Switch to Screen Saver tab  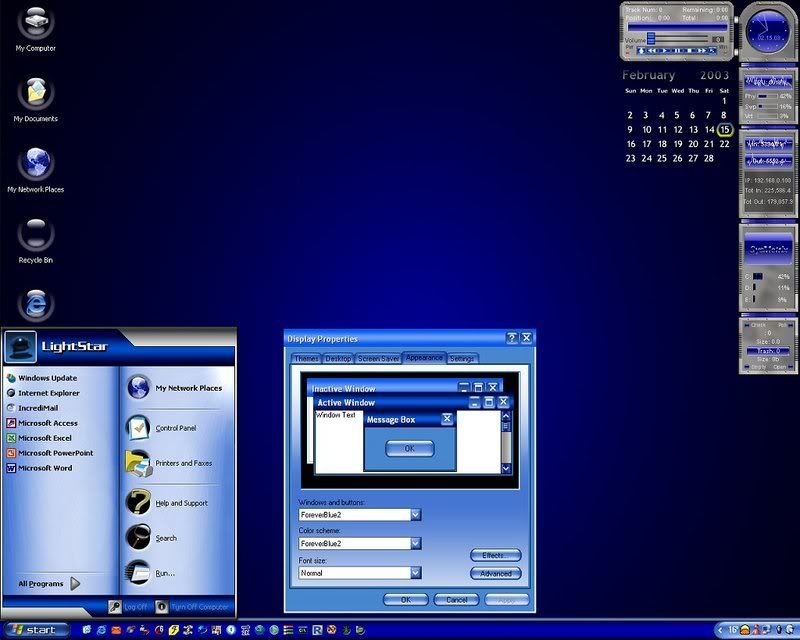pyautogui.click(x=378, y=359)
